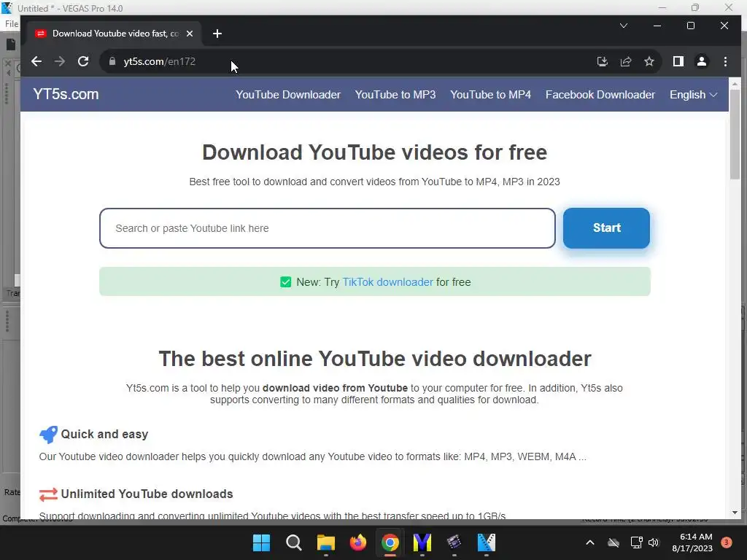Open the File menu in VEGAS Pro

coord(12,24)
